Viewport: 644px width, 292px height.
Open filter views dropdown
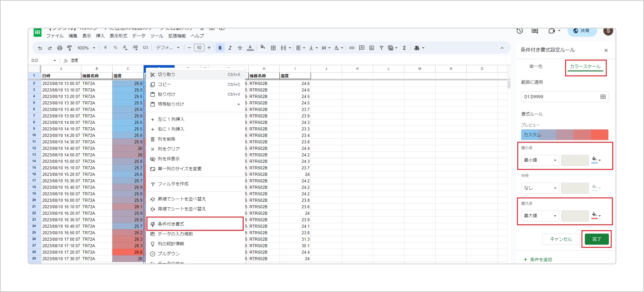click(393, 48)
